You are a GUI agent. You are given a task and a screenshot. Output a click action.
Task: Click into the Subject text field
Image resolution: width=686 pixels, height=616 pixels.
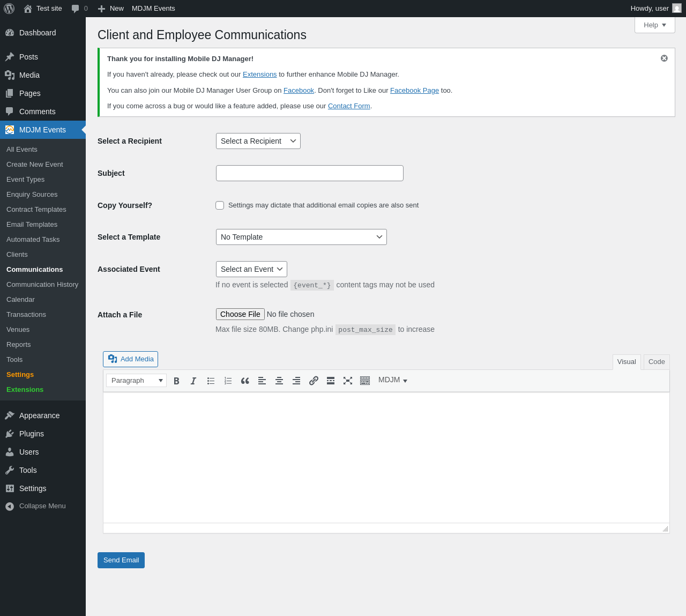[x=309, y=173]
